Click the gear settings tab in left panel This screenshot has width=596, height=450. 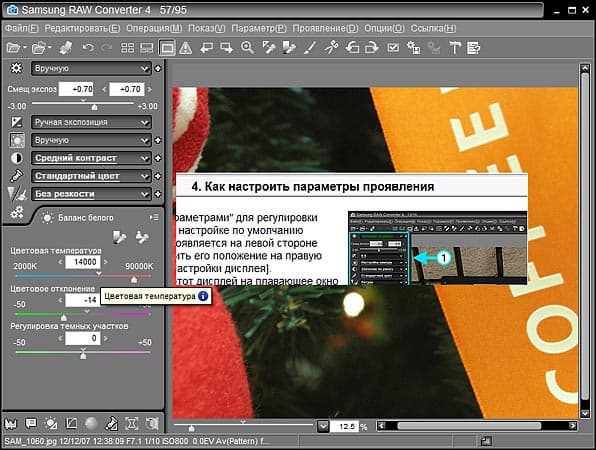click(16, 213)
